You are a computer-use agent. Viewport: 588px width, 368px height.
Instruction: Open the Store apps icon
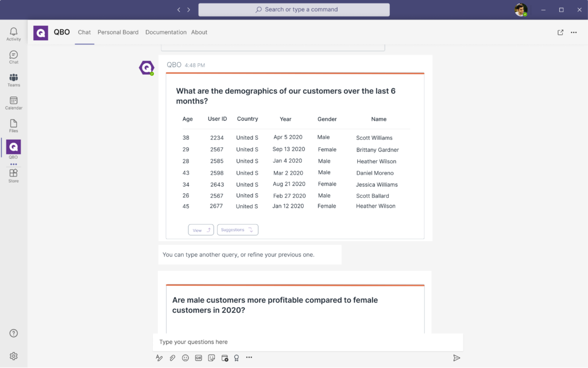(x=13, y=175)
